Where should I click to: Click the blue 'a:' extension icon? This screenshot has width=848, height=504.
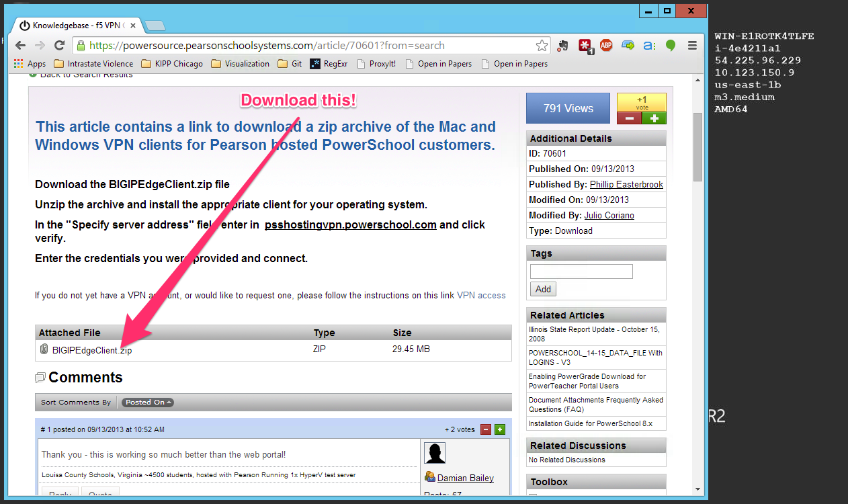[649, 46]
